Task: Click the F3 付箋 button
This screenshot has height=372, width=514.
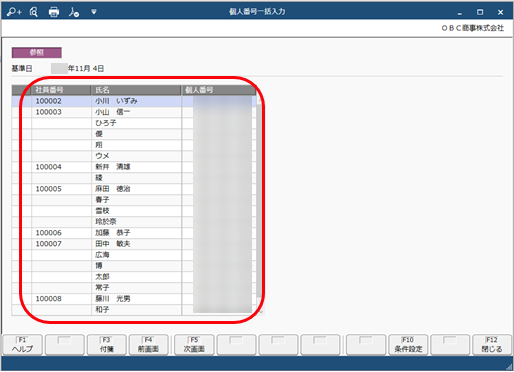Action: [x=107, y=345]
